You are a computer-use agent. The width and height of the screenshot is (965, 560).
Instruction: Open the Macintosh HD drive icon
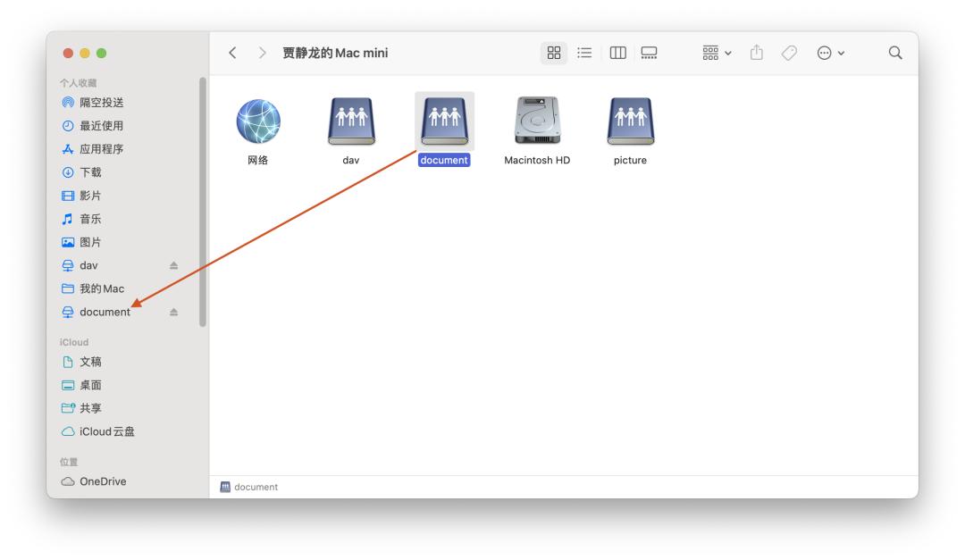pos(536,120)
